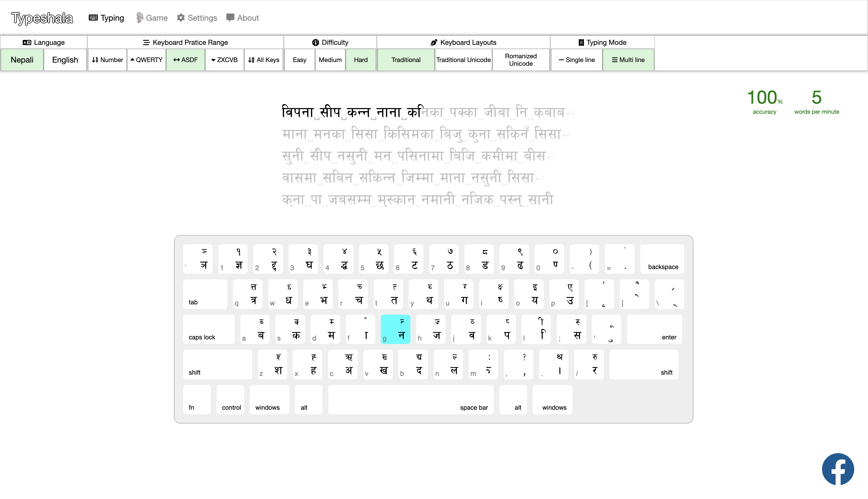This screenshot has height=499, width=868.
Task: Enable the QWERTY practice range
Action: click(x=146, y=60)
